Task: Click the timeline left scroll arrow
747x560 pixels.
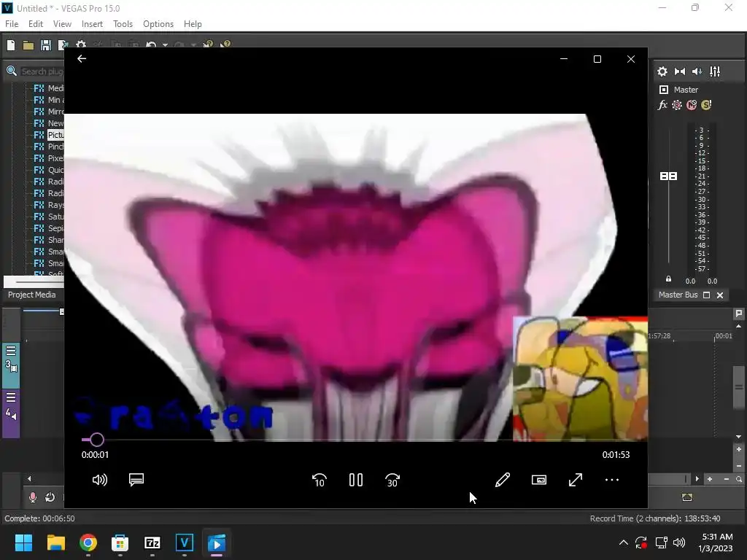Action: tap(29, 478)
